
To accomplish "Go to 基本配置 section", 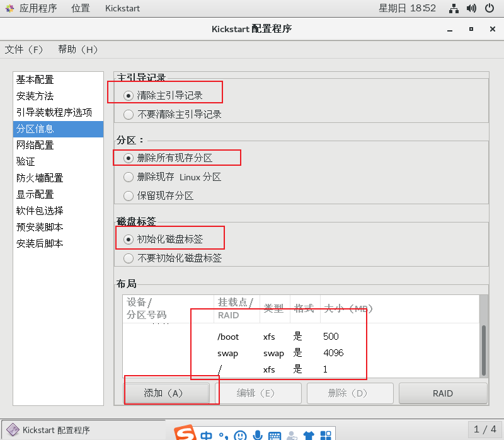I will click(58, 80).
